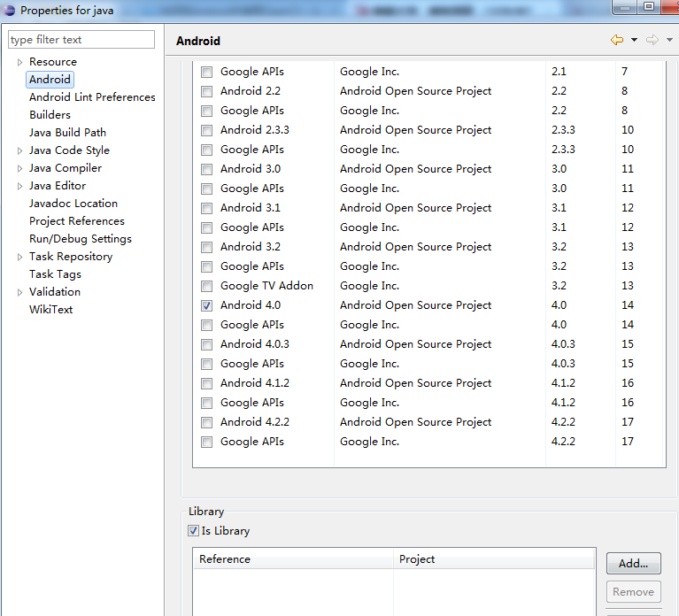Image resolution: width=679 pixels, height=616 pixels.
Task: Expand the Java Editor node
Action: tap(19, 186)
